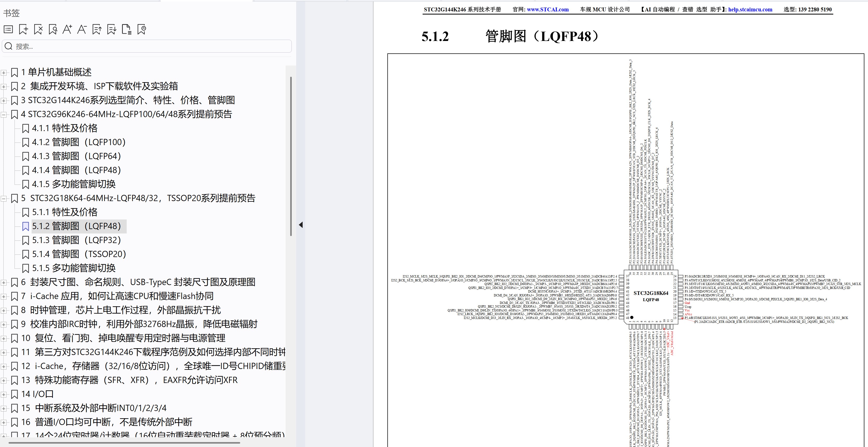The width and height of the screenshot is (868, 447).
Task: Click the bookmark list options icon
Action: (x=8, y=29)
